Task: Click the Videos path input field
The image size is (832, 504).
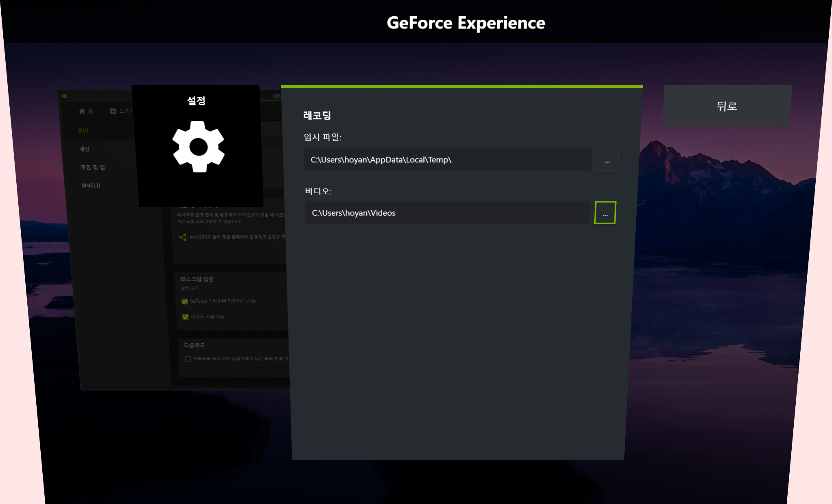Action: pyautogui.click(x=447, y=213)
